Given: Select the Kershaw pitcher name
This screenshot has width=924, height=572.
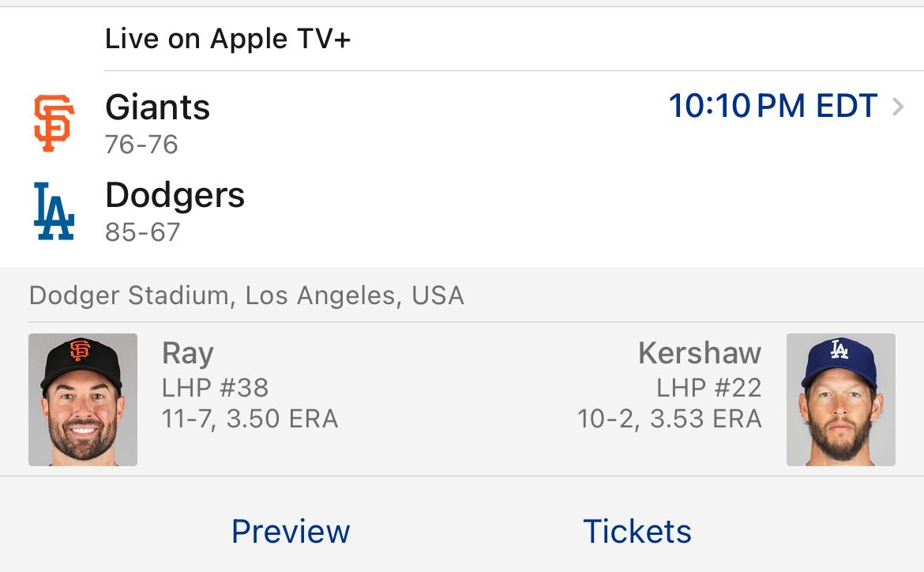Looking at the screenshot, I should [700, 353].
